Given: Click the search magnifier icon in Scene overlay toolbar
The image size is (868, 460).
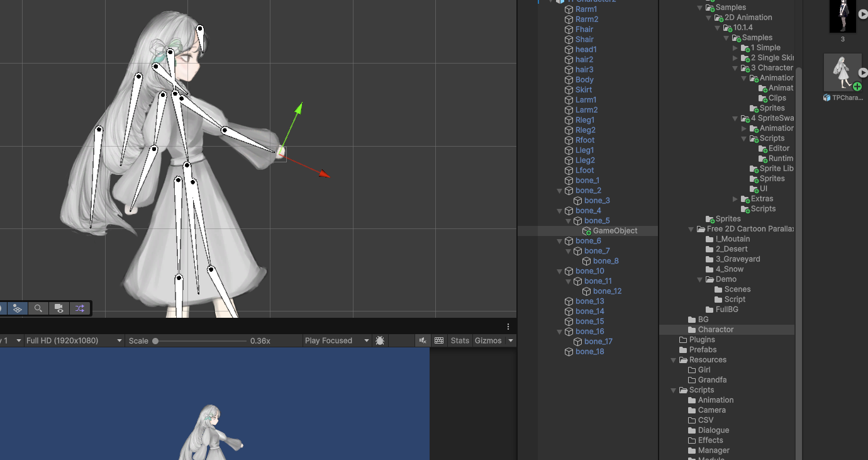Looking at the screenshot, I should point(38,308).
